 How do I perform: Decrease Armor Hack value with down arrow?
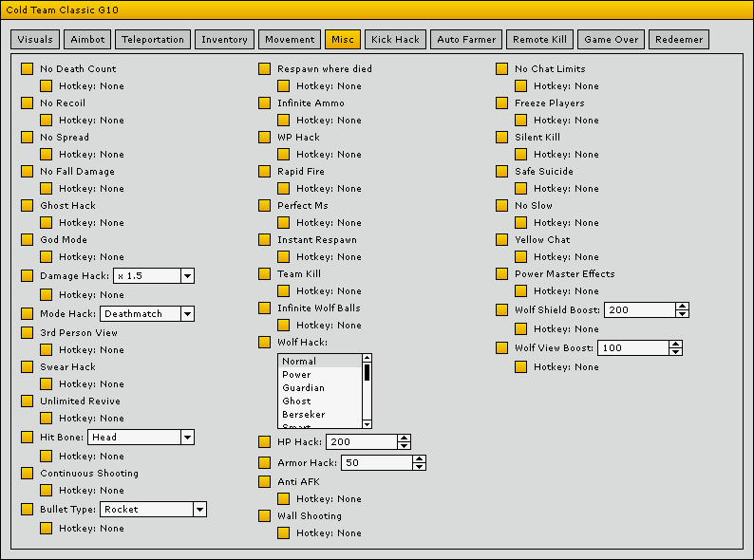(x=419, y=467)
